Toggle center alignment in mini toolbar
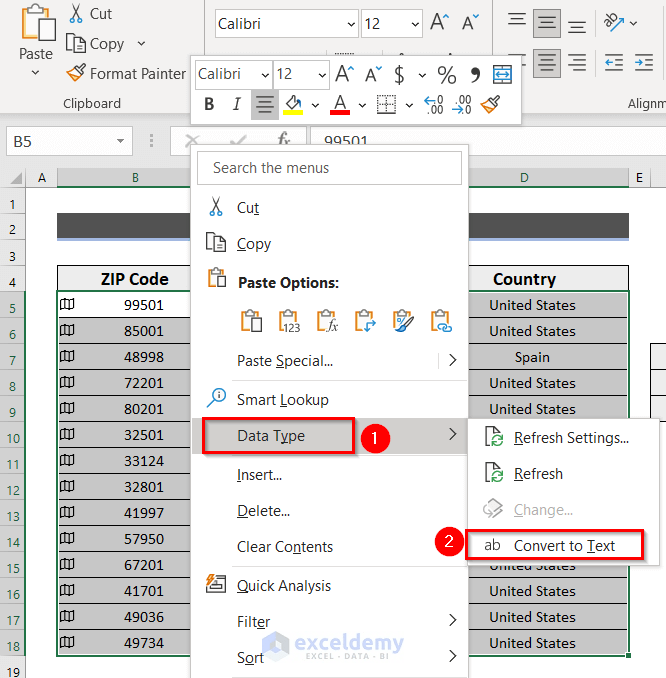This screenshot has width=666, height=678. [264, 104]
